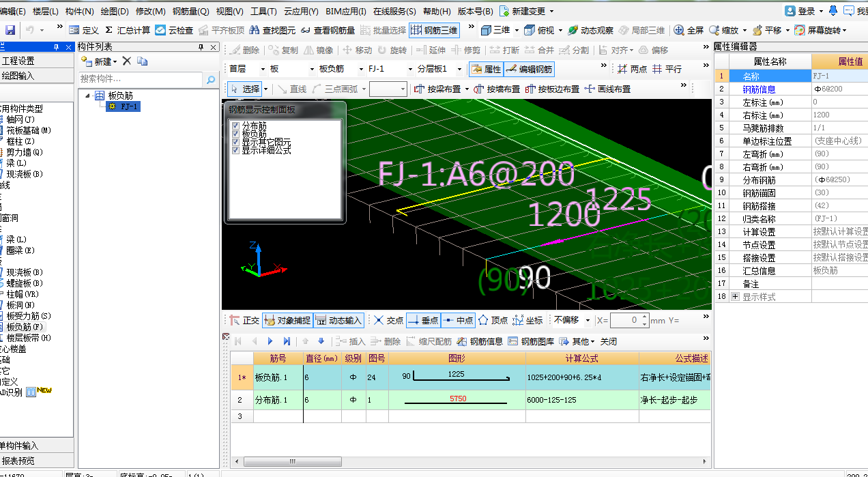Click 按墙布置 layout by wall
The height and width of the screenshot is (477, 868).
[x=496, y=89]
